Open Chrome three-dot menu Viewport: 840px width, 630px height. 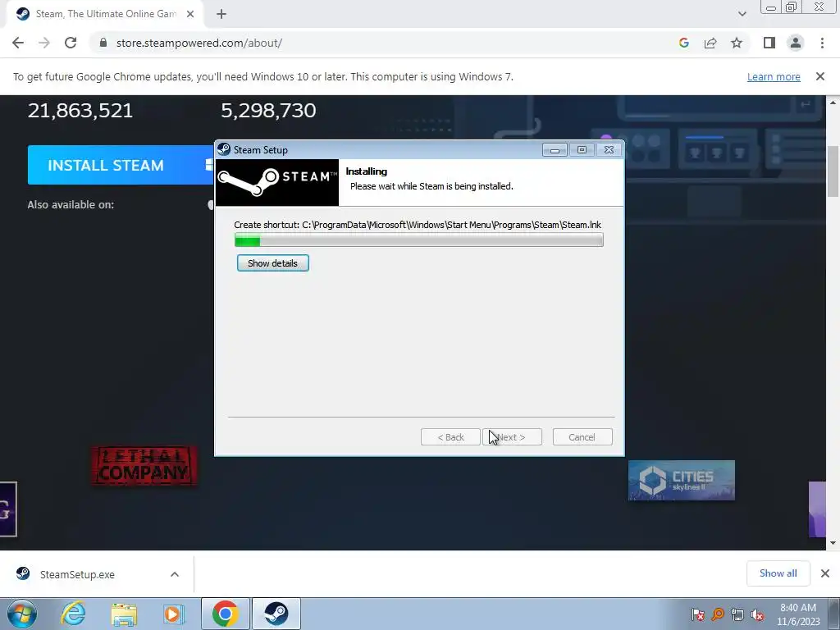(x=822, y=43)
